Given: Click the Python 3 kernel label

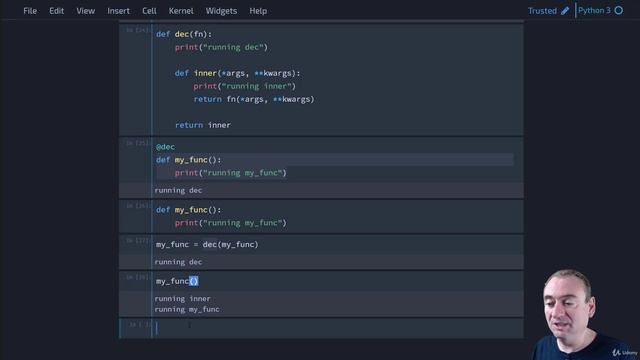Looking at the screenshot, I should click(594, 11).
